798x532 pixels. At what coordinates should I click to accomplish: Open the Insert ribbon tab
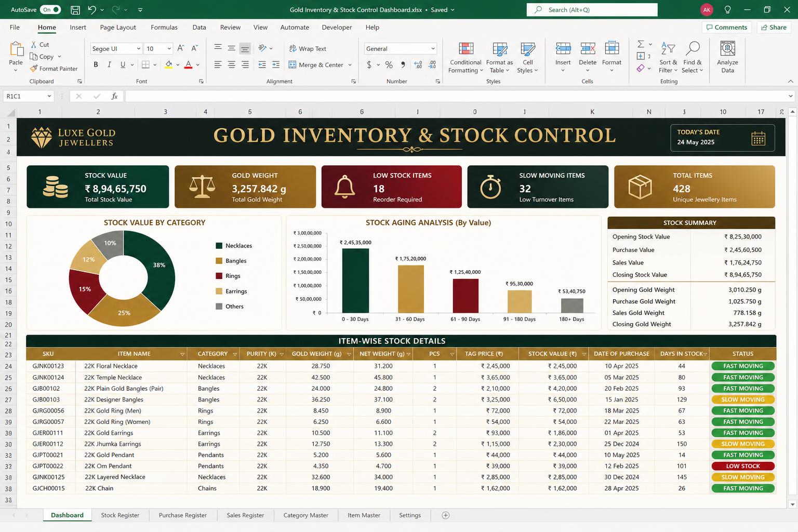[x=78, y=28]
